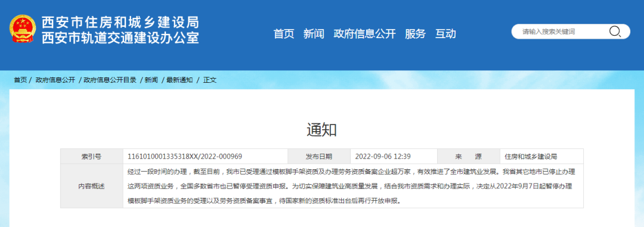Viewport: 644px width, 227px height.
Task: Go to 新闻 in the breadcrumb
Action: click(x=151, y=80)
